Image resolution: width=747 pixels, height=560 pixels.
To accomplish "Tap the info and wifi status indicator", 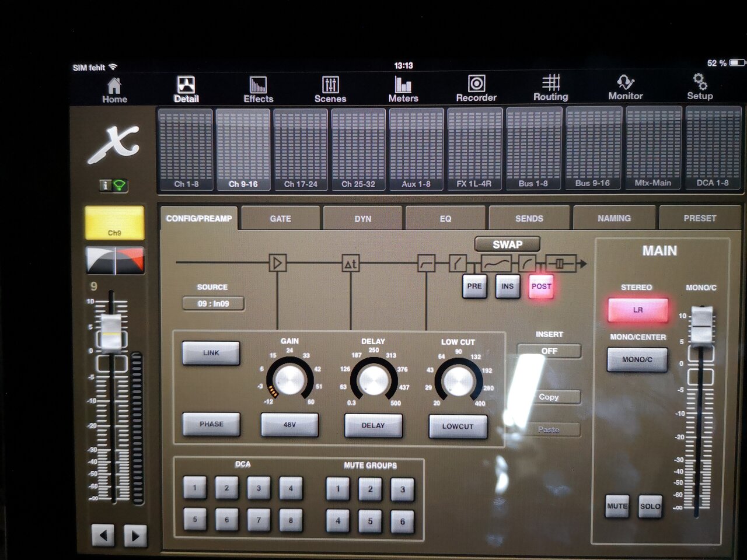I will point(113,185).
